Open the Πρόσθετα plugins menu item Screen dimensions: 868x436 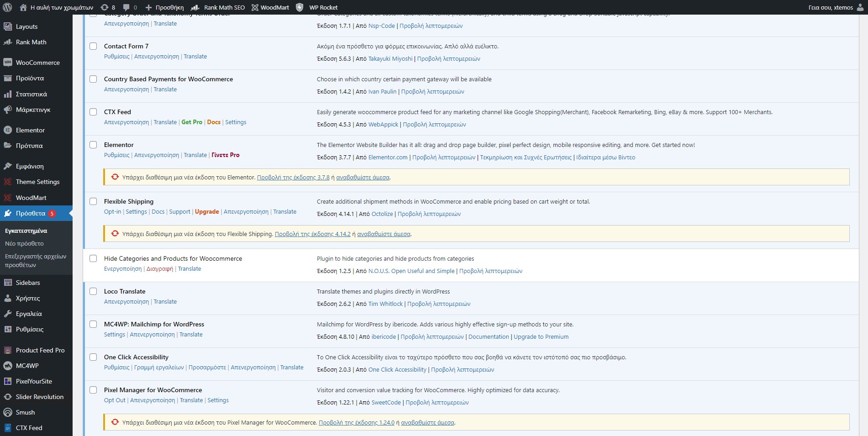pyautogui.click(x=36, y=213)
